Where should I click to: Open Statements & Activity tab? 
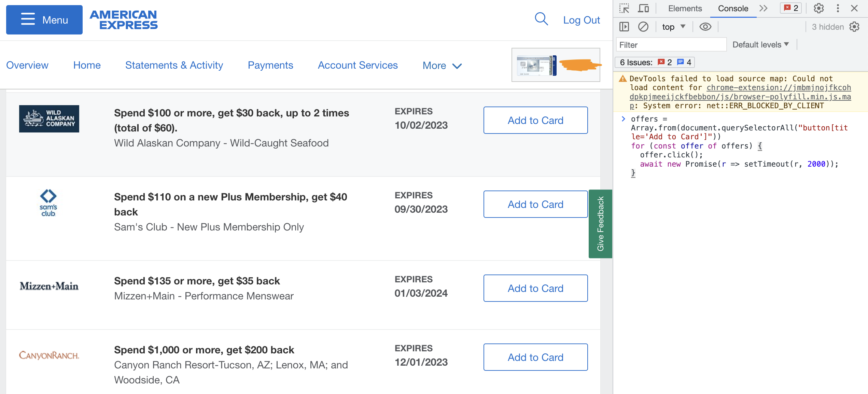[x=174, y=65]
